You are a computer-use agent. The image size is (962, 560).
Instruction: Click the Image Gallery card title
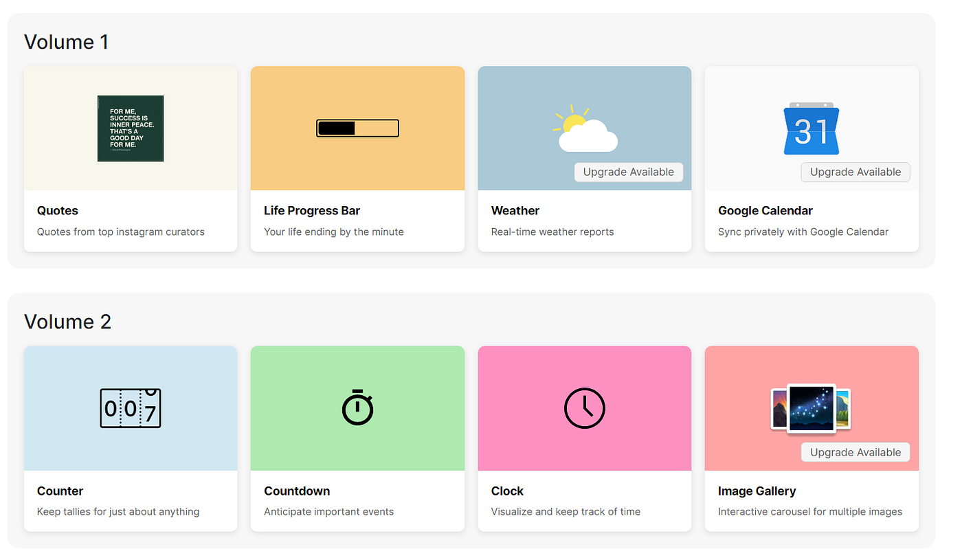tap(757, 491)
